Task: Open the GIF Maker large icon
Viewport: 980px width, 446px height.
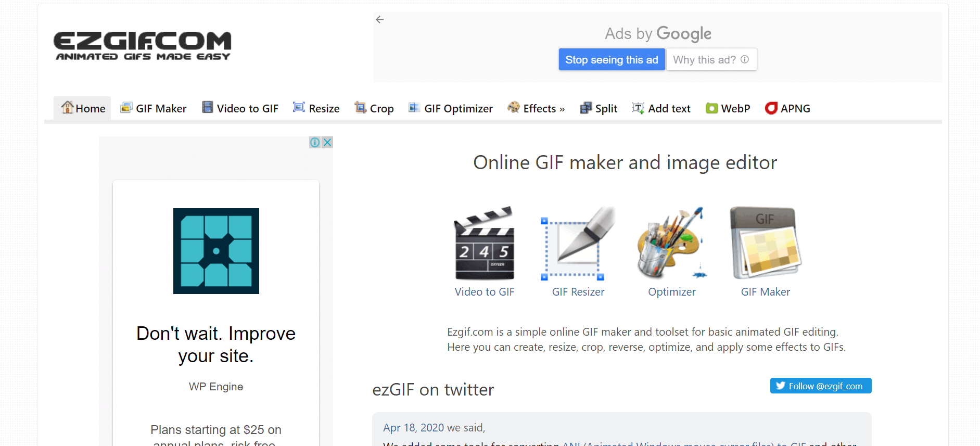Action: (x=766, y=243)
